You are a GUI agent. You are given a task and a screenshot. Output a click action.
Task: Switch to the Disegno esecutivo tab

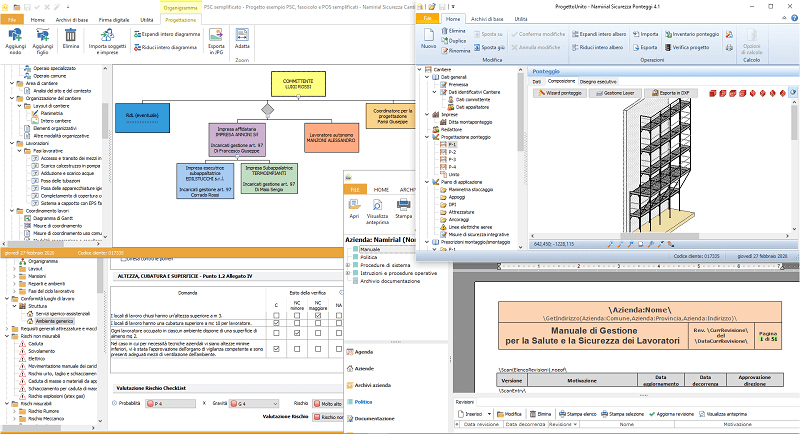tap(599, 80)
